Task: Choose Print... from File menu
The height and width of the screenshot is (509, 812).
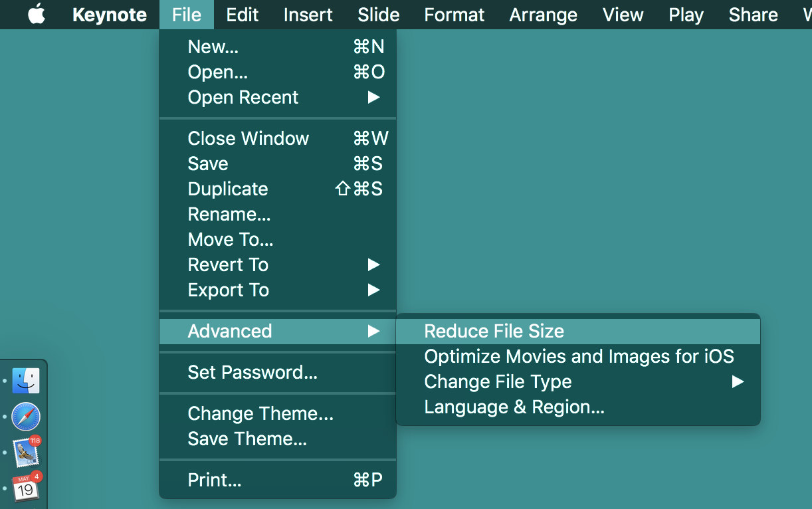Action: (x=278, y=480)
